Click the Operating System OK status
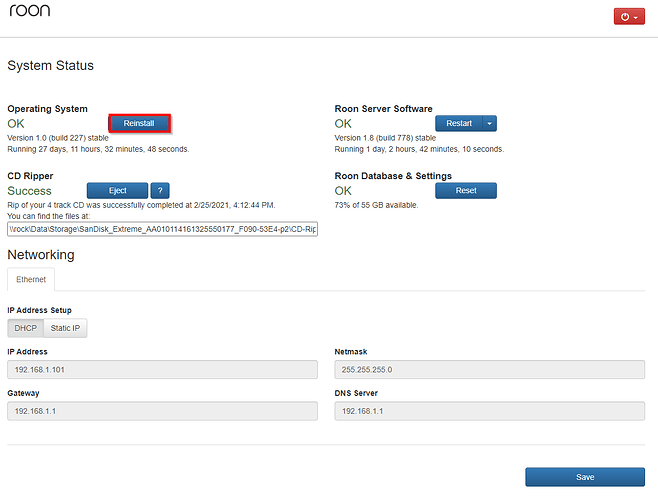This screenshot has height=500, width=658. 16,124
